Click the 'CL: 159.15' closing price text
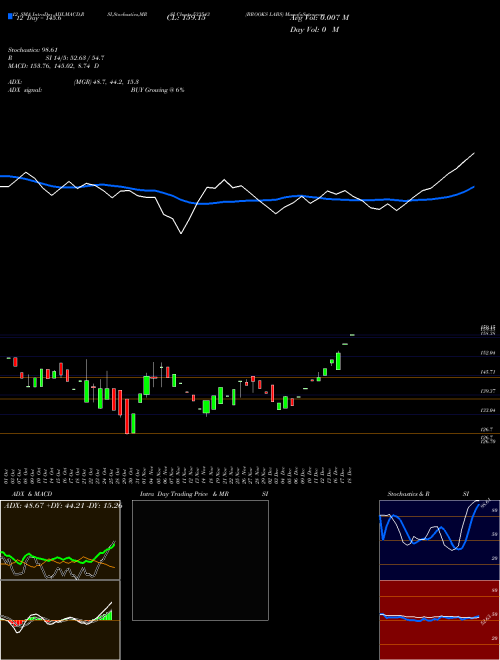 click(x=186, y=18)
